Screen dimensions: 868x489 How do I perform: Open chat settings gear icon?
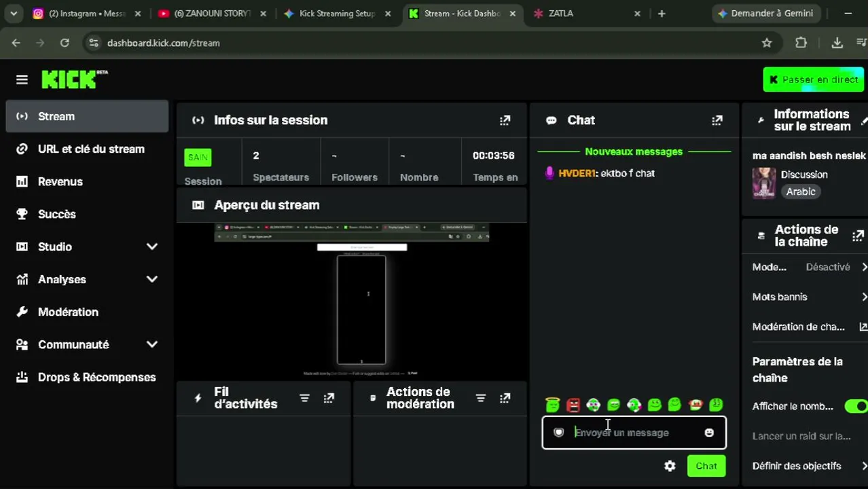tap(670, 466)
